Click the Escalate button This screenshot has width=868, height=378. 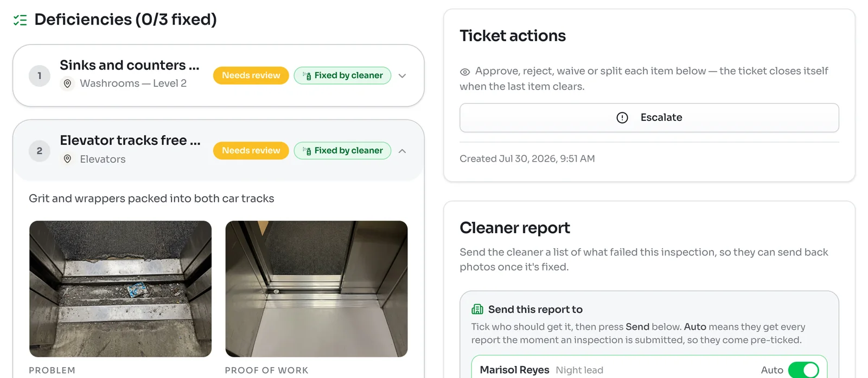click(x=649, y=118)
